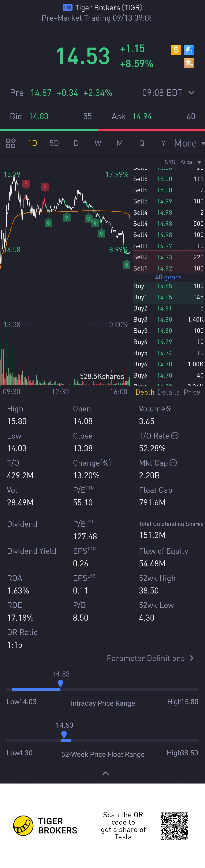This screenshot has height=868, width=205.
Task: Tap the Sell5 14.99 order row
Action: (168, 201)
